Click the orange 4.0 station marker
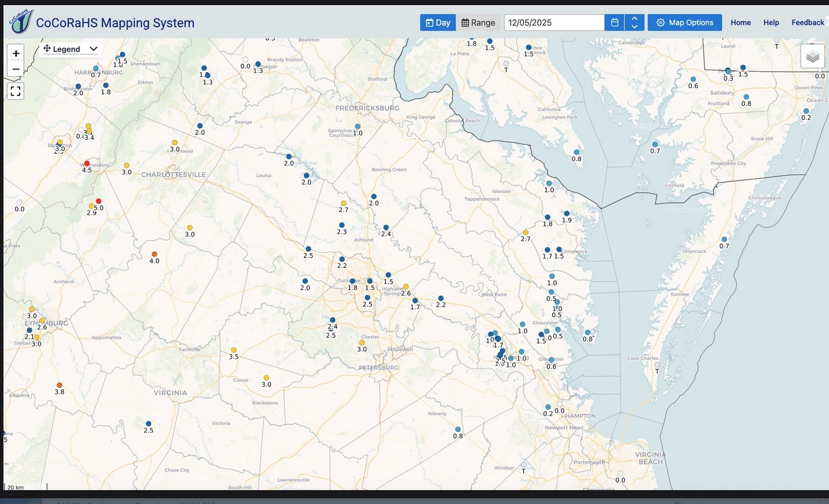 [154, 254]
